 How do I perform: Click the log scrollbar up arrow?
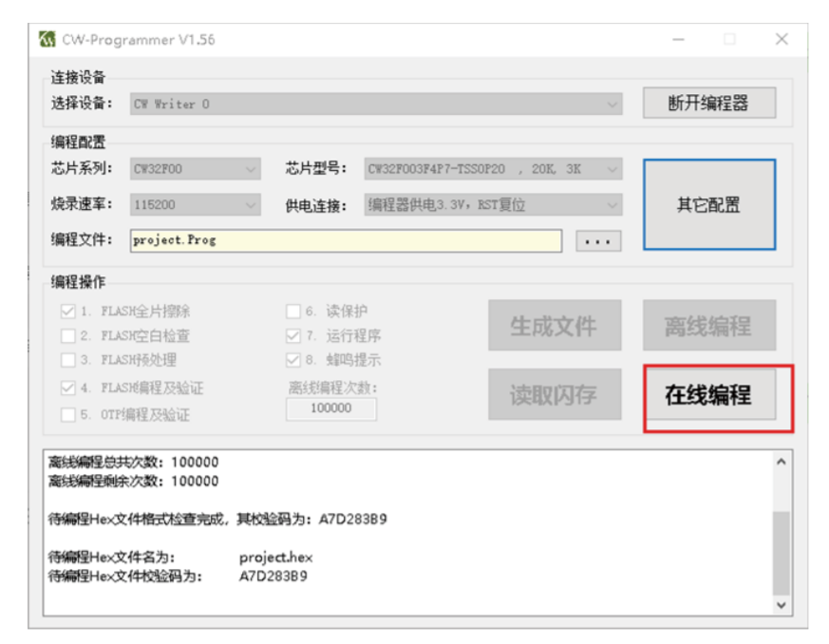[x=782, y=462]
